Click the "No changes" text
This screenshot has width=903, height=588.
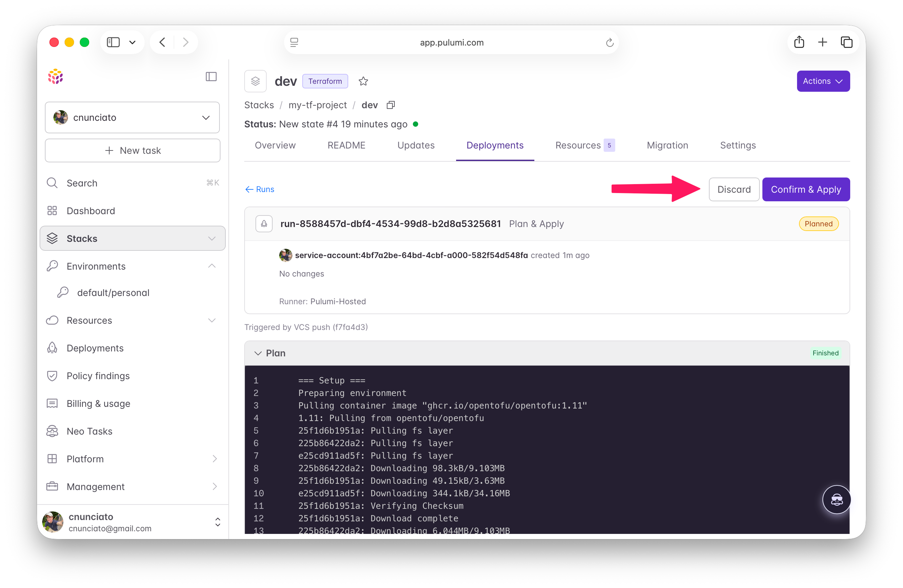point(302,274)
